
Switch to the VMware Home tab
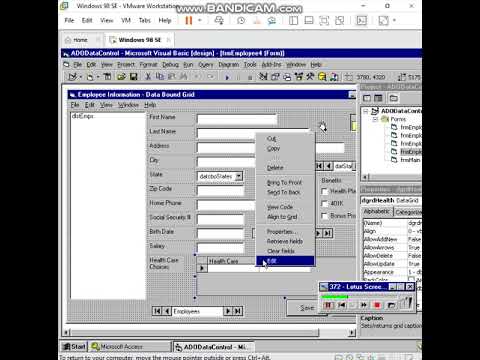[x=80, y=40]
